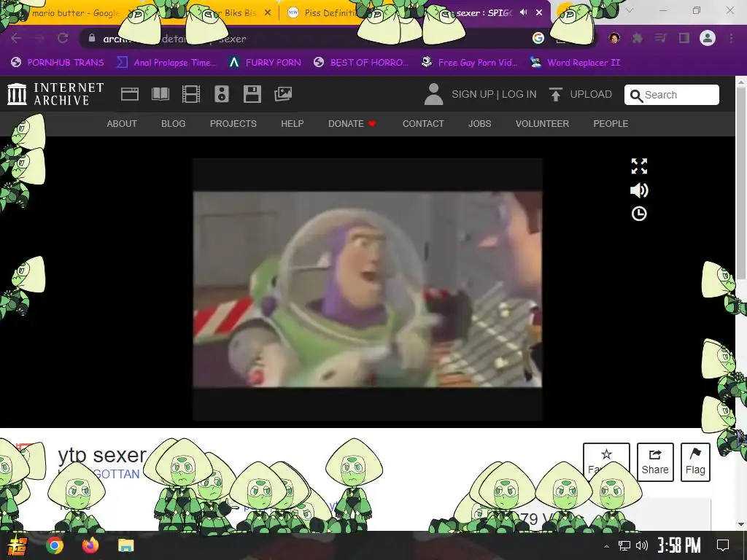Open the 'FURRY PORN' bookmark
This screenshot has height=560, width=747.
(x=265, y=63)
